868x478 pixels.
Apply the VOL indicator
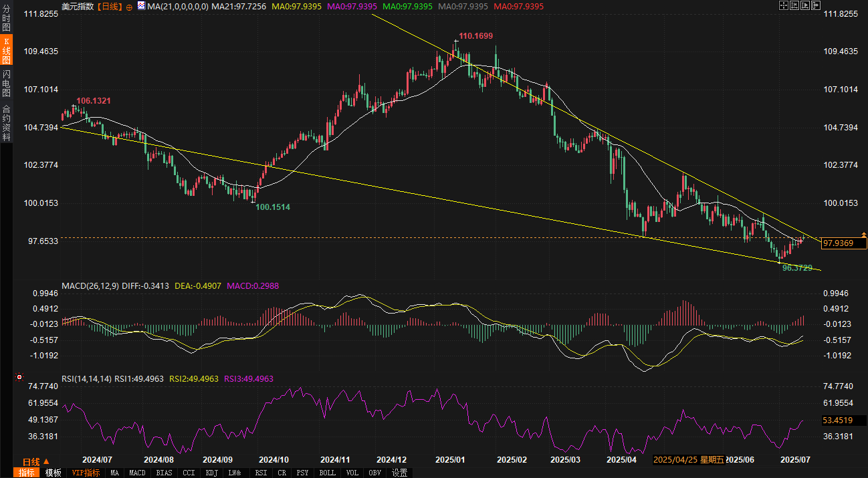click(x=352, y=473)
